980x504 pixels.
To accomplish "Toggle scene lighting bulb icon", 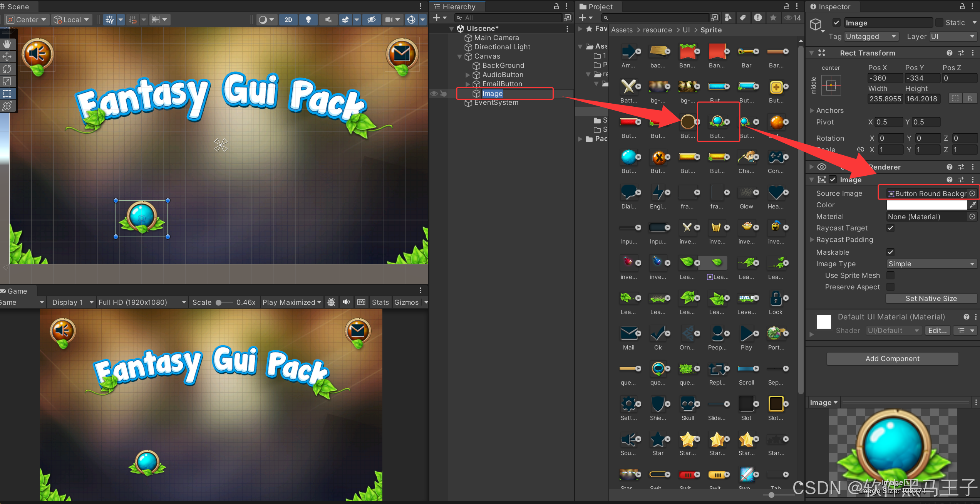I will pyautogui.click(x=308, y=20).
